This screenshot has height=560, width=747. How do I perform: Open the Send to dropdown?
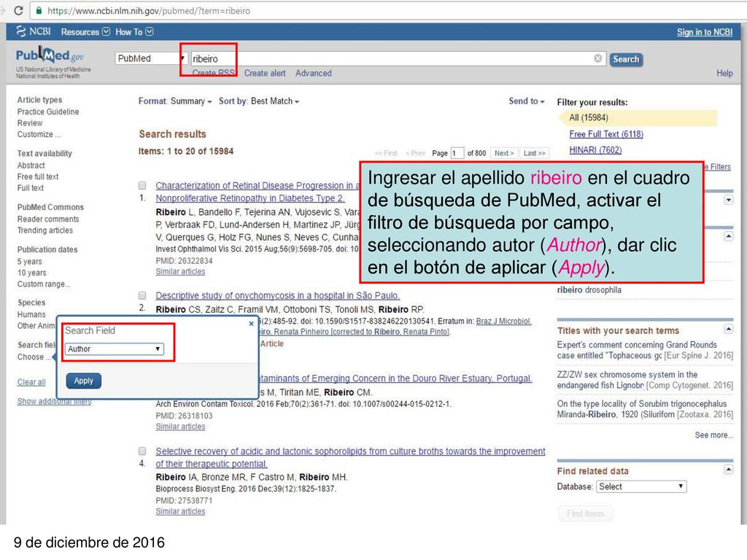(527, 101)
